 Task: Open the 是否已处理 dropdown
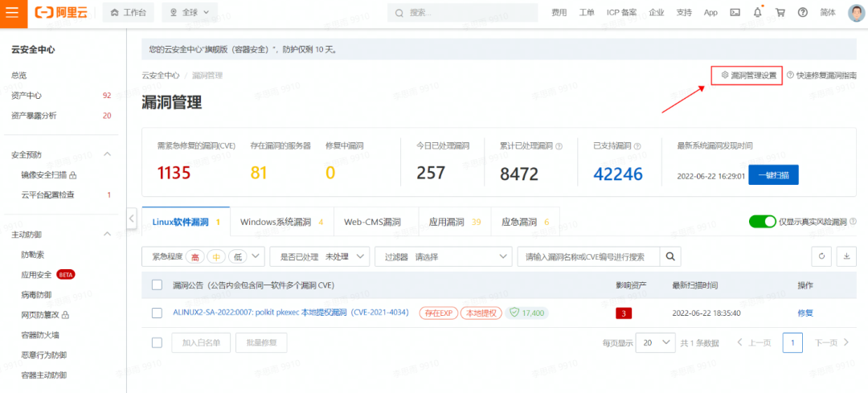319,256
